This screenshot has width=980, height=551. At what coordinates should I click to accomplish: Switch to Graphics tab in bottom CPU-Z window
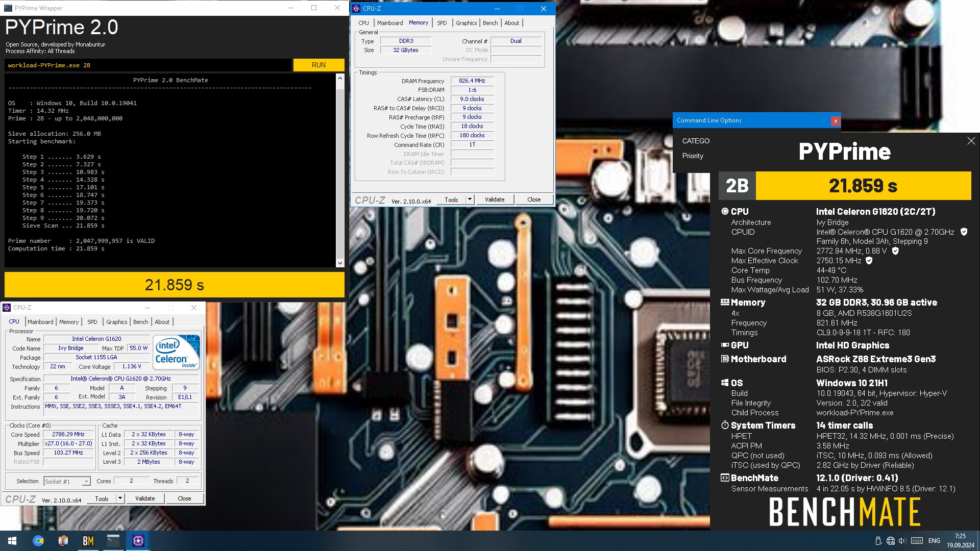(x=116, y=322)
